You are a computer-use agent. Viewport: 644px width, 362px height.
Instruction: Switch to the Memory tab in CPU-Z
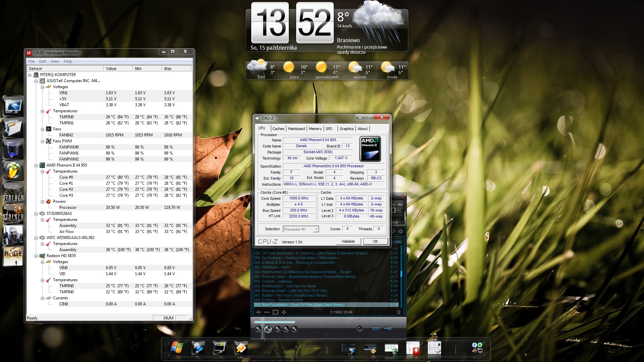315,129
